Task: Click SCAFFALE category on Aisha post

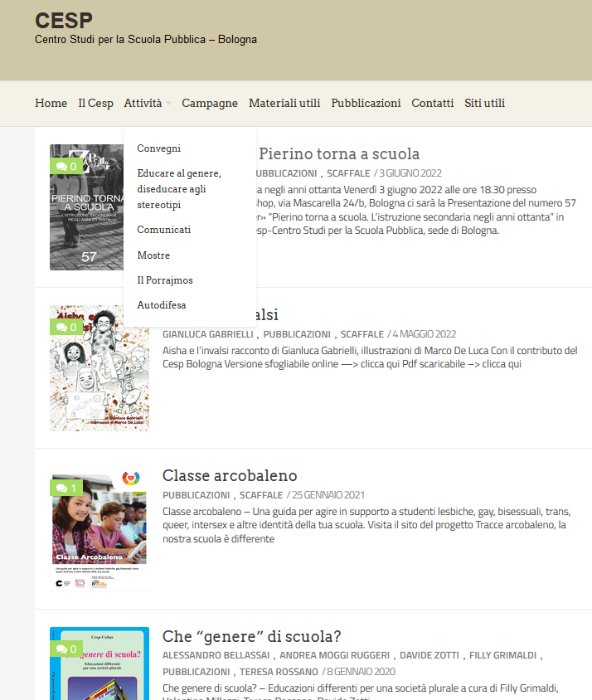Action: coord(362,334)
